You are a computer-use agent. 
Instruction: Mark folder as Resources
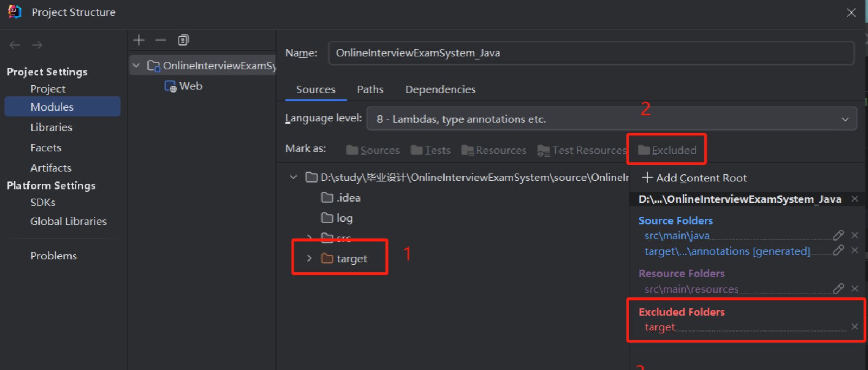[x=494, y=150]
